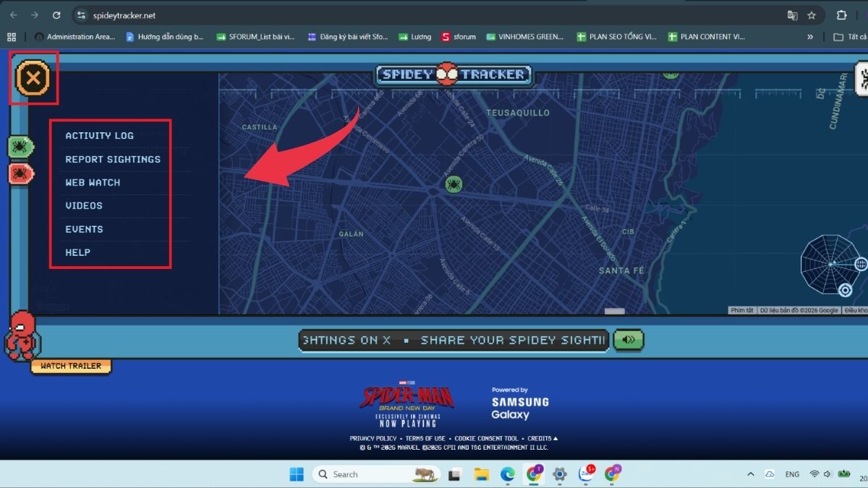Screen dimensions: 868x488
Task: Open the sforum bookmark
Action: point(459,37)
